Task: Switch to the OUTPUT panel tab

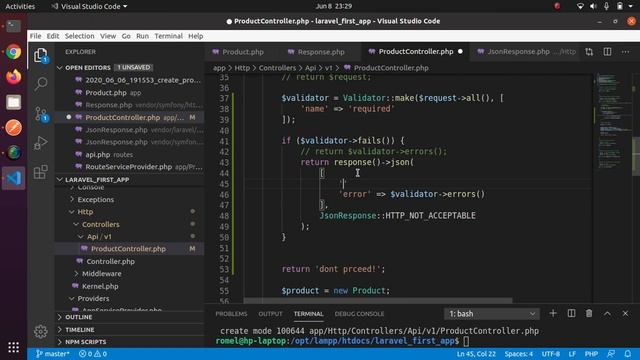Action: click(270, 313)
